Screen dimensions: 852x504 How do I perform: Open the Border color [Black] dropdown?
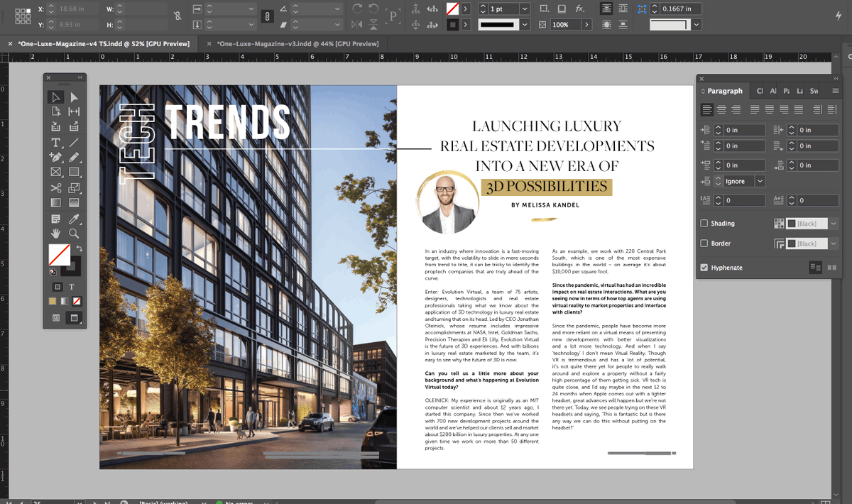tap(833, 243)
